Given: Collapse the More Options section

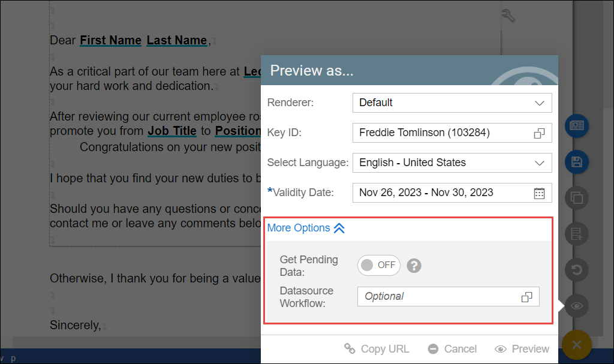Looking at the screenshot, I should (x=306, y=228).
